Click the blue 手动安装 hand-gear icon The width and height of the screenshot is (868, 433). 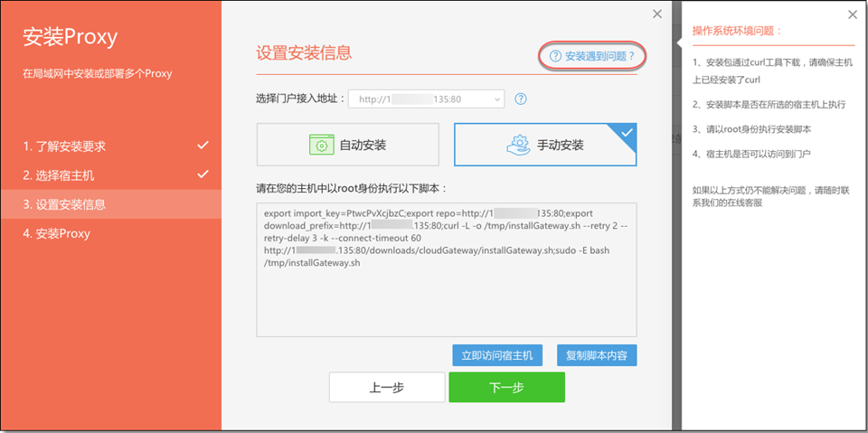519,145
